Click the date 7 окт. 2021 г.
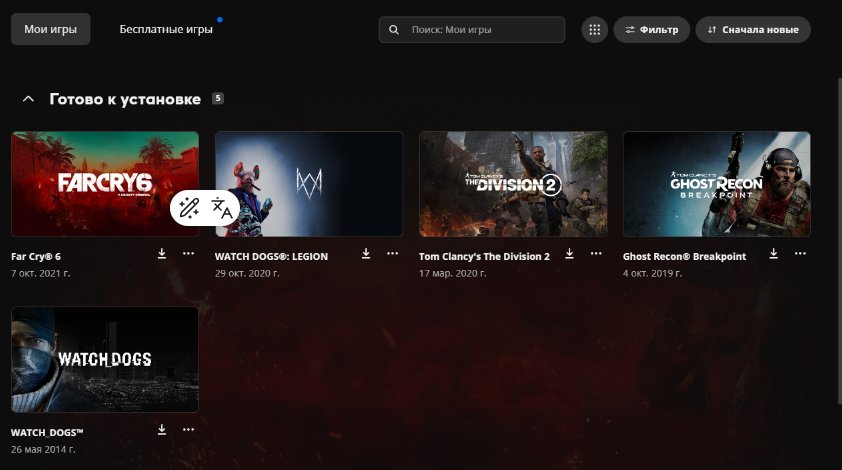This screenshot has width=842, height=470. tap(40, 273)
